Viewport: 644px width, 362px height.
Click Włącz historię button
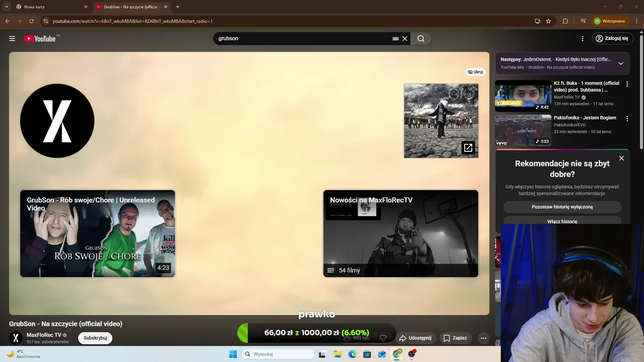pos(562,221)
